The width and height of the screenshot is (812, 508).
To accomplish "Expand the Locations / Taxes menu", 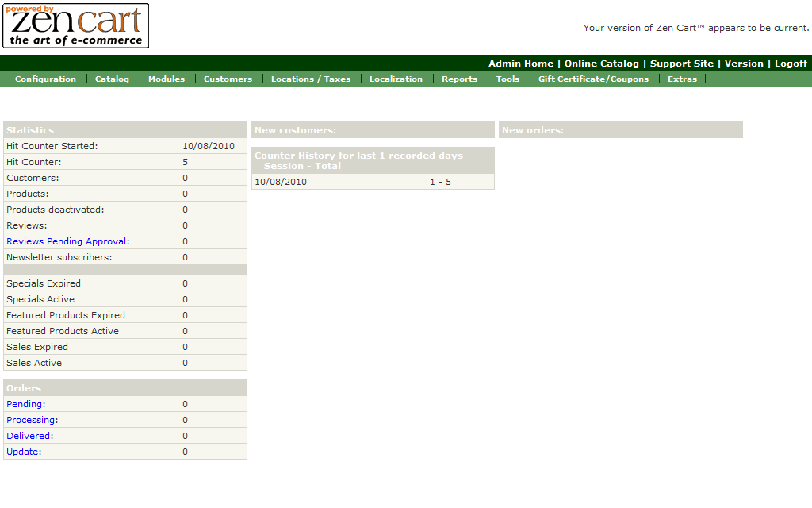I will (310, 79).
